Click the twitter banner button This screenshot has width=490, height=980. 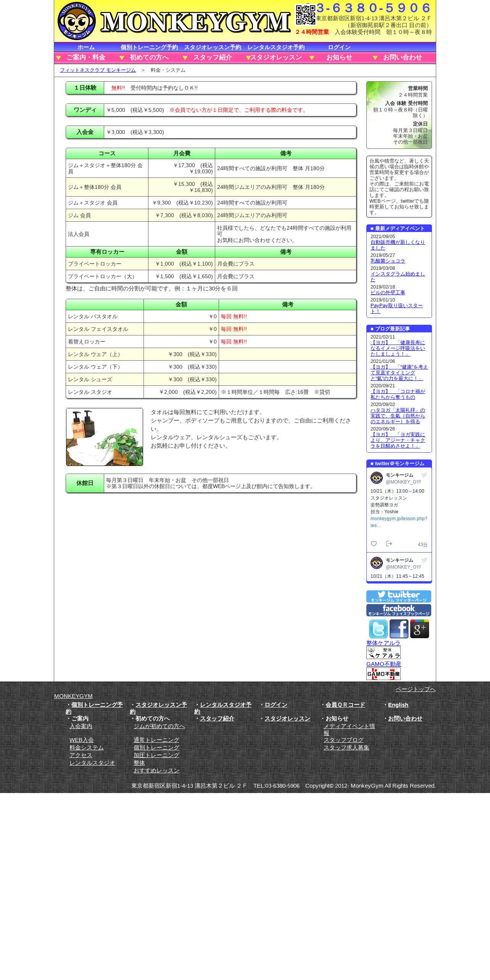399,596
